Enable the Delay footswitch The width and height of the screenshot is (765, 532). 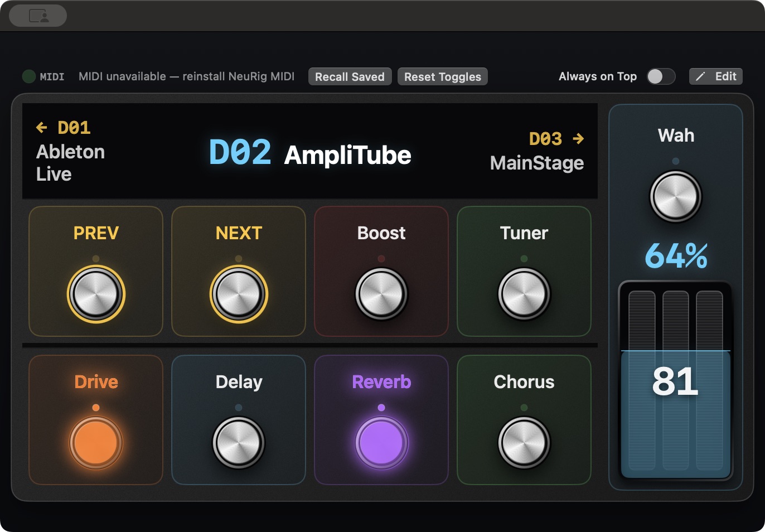click(x=239, y=443)
